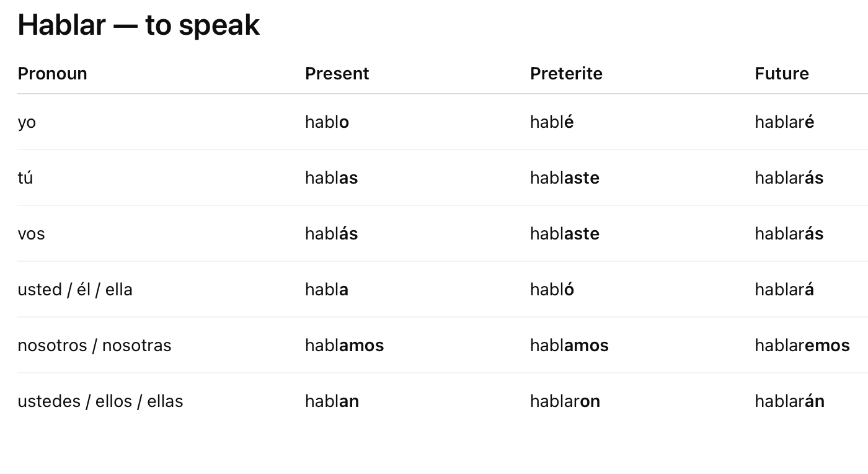
Task: Click the 'usted / él / ella' cell
Action: [75, 290]
